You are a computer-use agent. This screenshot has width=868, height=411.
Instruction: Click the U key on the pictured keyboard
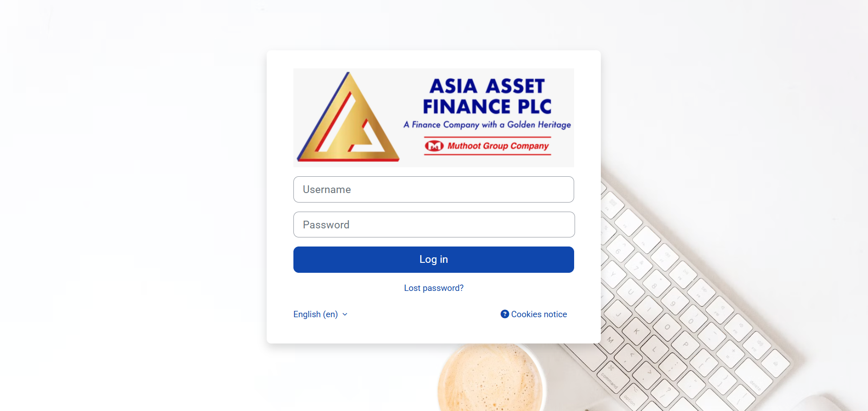pyautogui.click(x=630, y=292)
